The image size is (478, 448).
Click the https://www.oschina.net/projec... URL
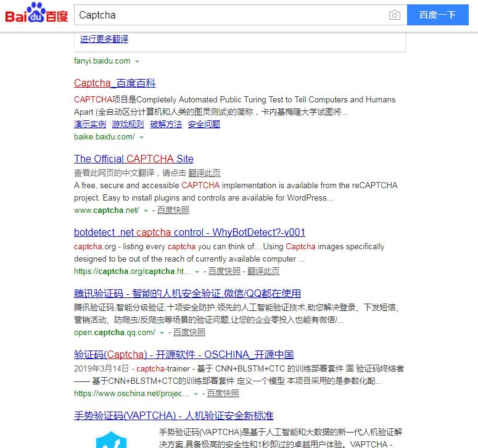tap(131, 394)
